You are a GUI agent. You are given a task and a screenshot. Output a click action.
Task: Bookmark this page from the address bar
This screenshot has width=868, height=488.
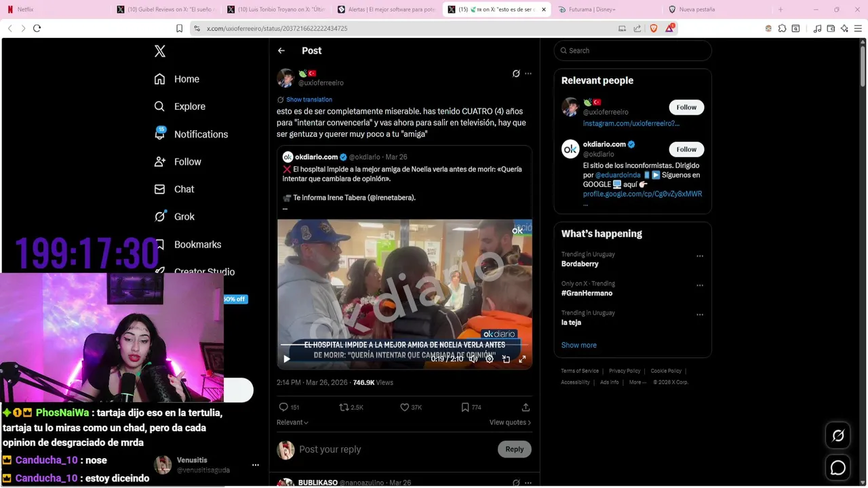click(x=179, y=28)
